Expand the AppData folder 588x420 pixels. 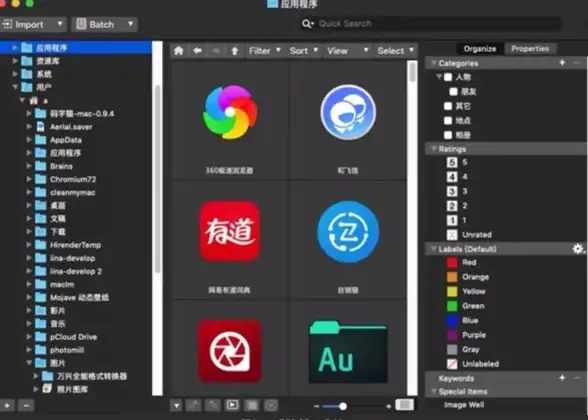pyautogui.click(x=29, y=140)
